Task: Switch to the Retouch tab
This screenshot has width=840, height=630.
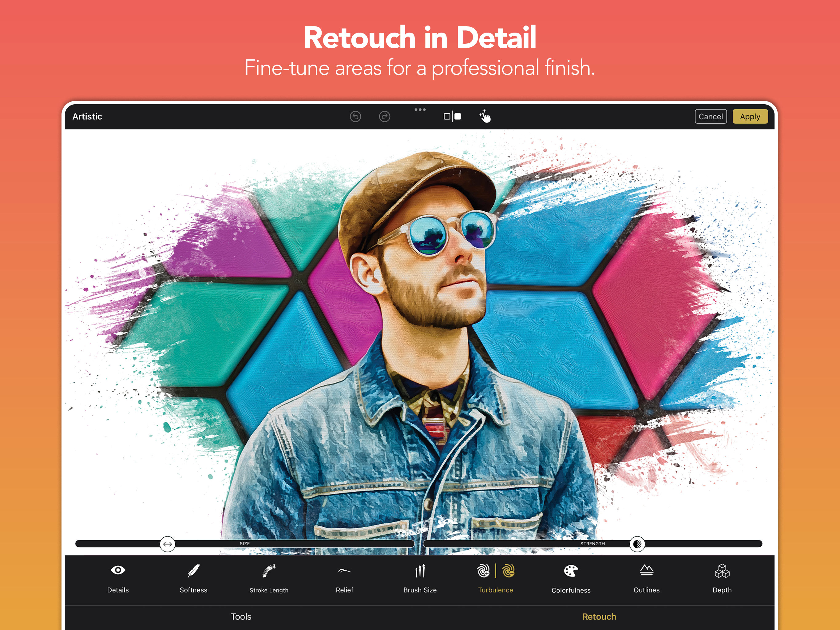Action: pos(599,617)
